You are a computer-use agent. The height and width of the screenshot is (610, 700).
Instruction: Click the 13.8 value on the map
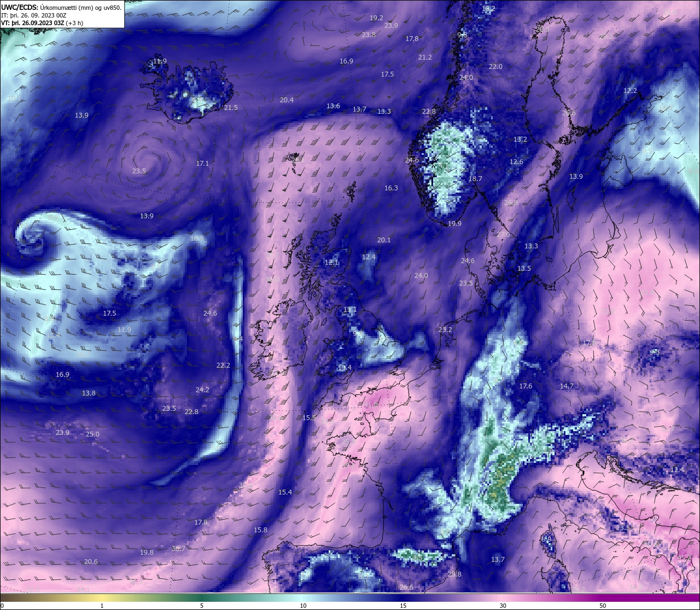coord(89,393)
